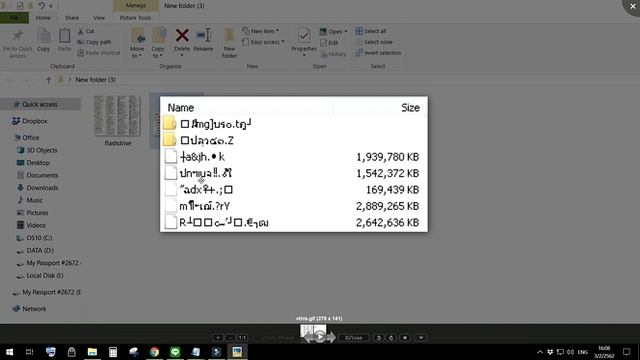This screenshot has width=640, height=360.
Task: Click Edit in the Open group
Action: coord(329,42)
